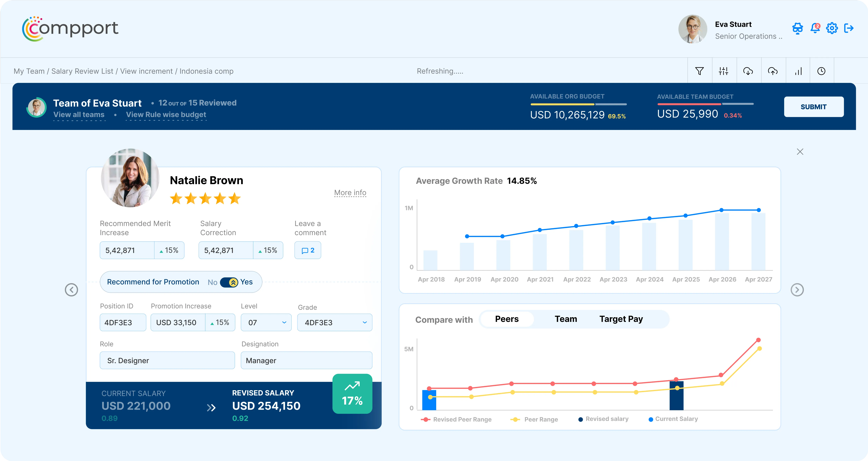Viewport: 868px width, 461px height.
Task: Open the comments on Natalie's review
Action: pyautogui.click(x=307, y=250)
